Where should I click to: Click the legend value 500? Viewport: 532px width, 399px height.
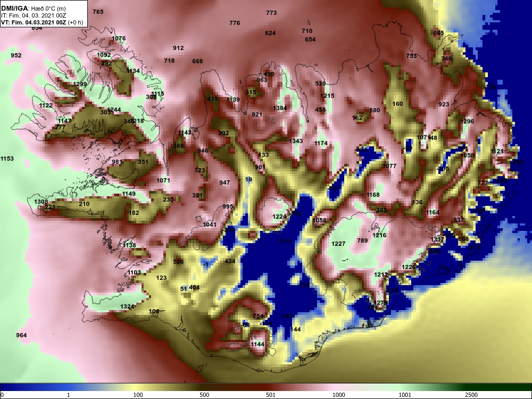204,395
